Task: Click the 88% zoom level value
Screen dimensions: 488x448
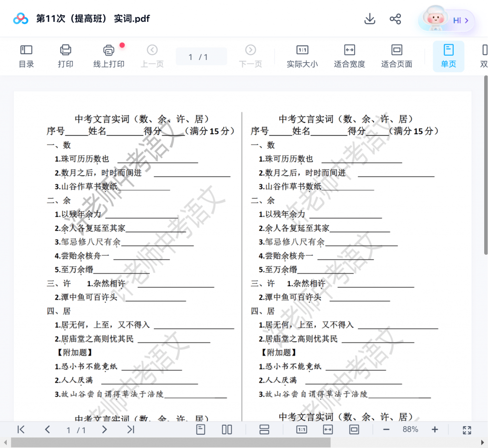Action: pyautogui.click(x=410, y=429)
